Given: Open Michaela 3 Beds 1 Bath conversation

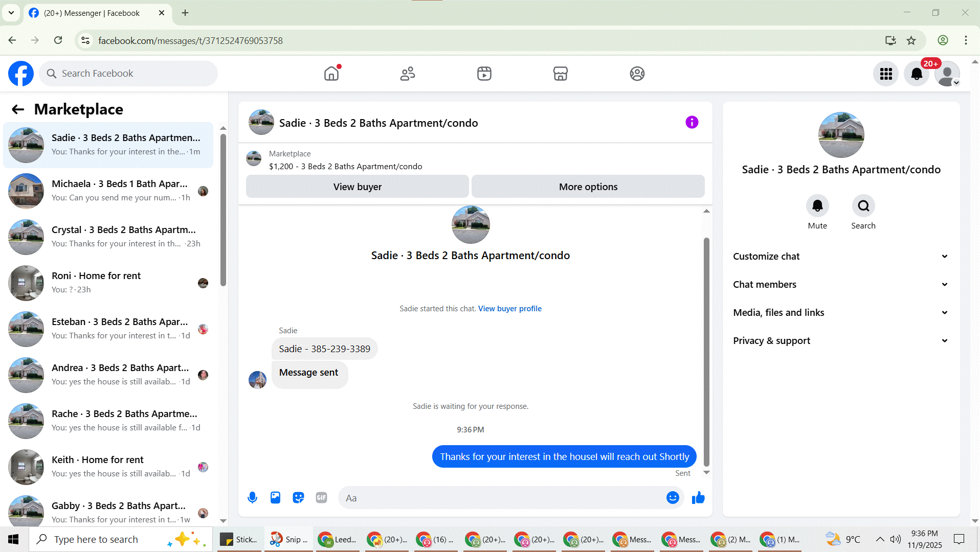Looking at the screenshot, I should pyautogui.click(x=108, y=191).
